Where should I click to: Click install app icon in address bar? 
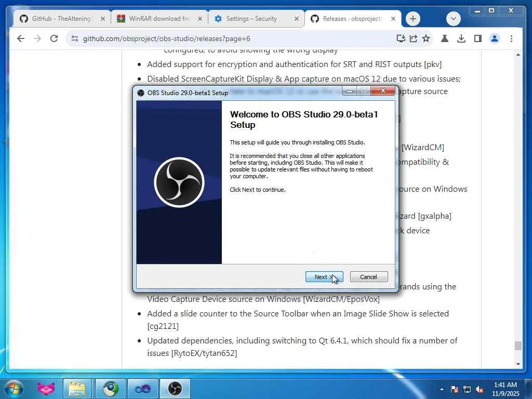(x=401, y=38)
